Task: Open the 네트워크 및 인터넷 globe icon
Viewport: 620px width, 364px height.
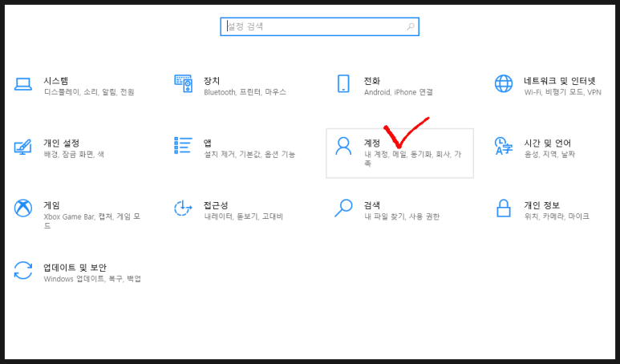Action: point(504,83)
